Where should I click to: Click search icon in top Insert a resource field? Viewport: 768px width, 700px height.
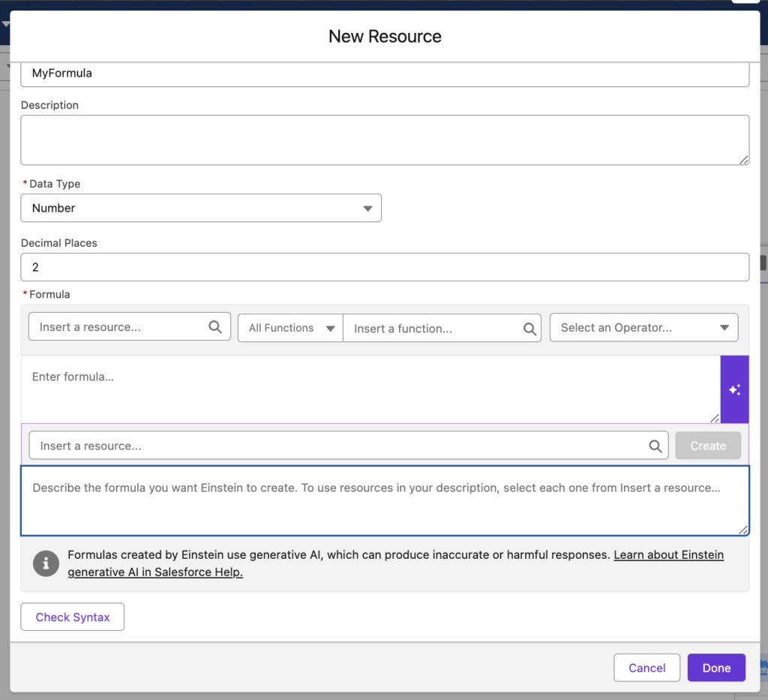(215, 326)
